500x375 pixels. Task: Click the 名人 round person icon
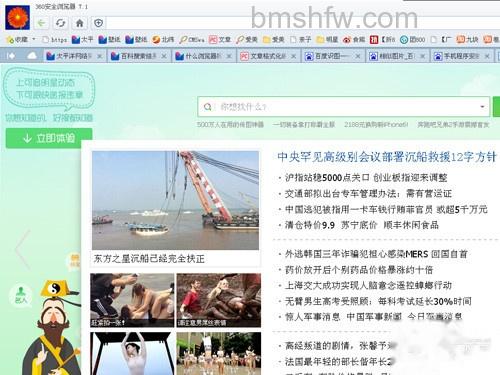21,295
